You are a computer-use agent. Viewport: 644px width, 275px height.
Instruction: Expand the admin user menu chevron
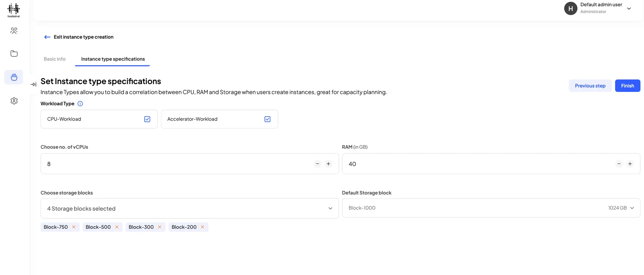(629, 9)
